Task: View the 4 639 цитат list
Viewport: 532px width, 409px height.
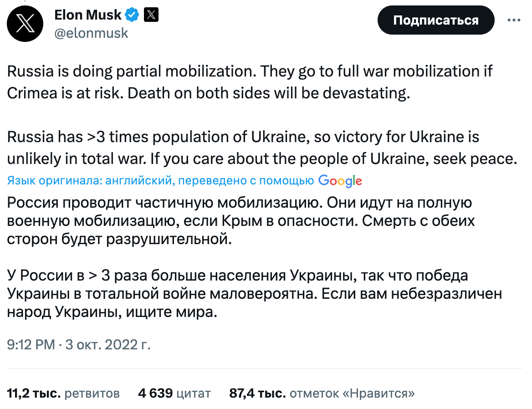Action: pos(174,394)
